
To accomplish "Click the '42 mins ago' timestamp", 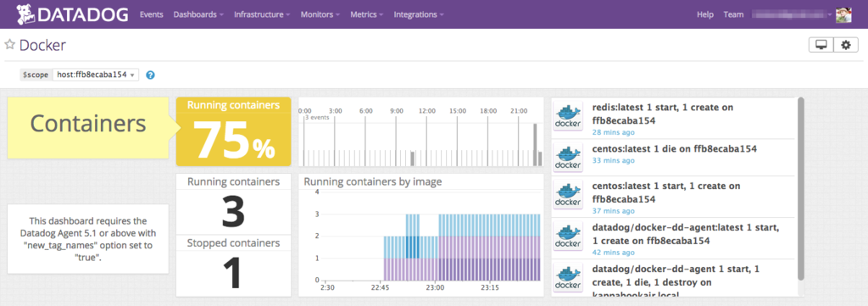I will [614, 253].
